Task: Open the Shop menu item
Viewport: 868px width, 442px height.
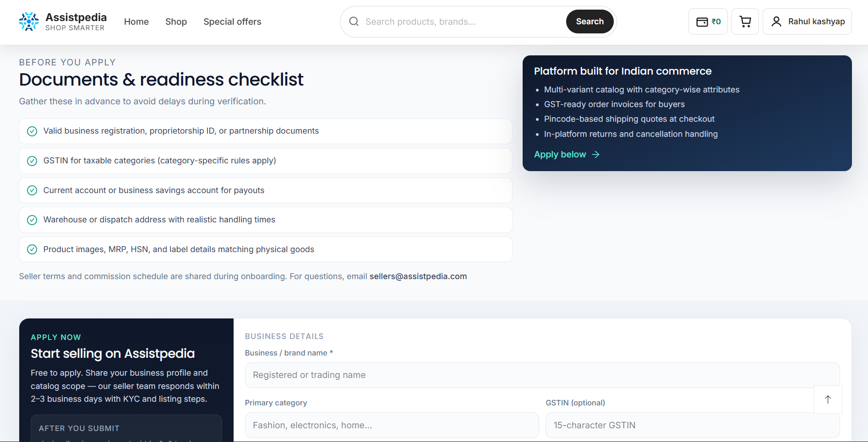Action: coord(176,22)
